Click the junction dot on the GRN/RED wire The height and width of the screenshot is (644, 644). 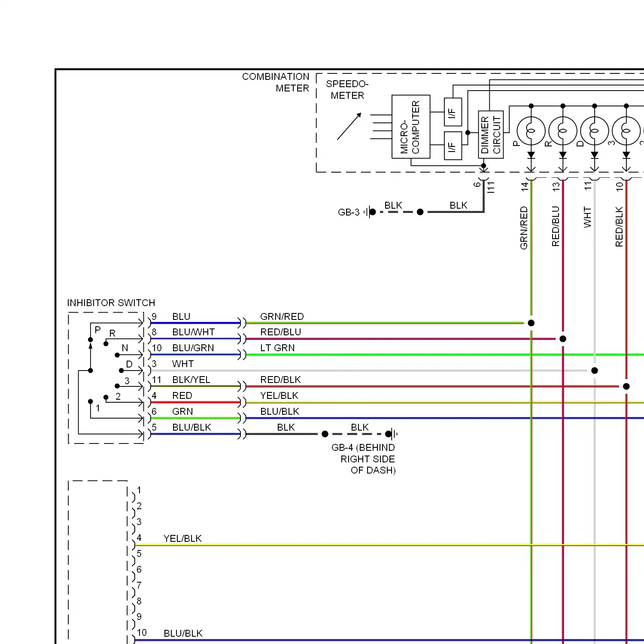pos(531,323)
